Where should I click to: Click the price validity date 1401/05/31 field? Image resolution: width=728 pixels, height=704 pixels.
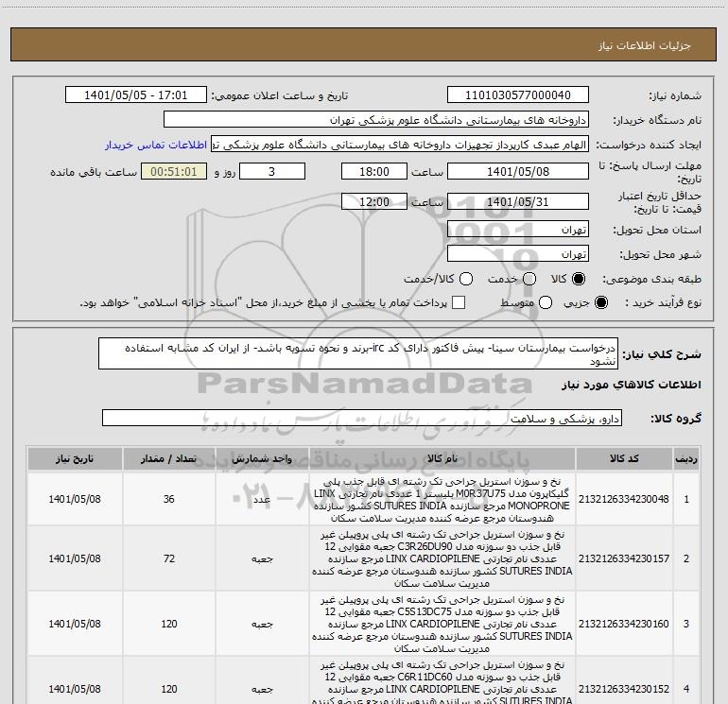(x=518, y=201)
